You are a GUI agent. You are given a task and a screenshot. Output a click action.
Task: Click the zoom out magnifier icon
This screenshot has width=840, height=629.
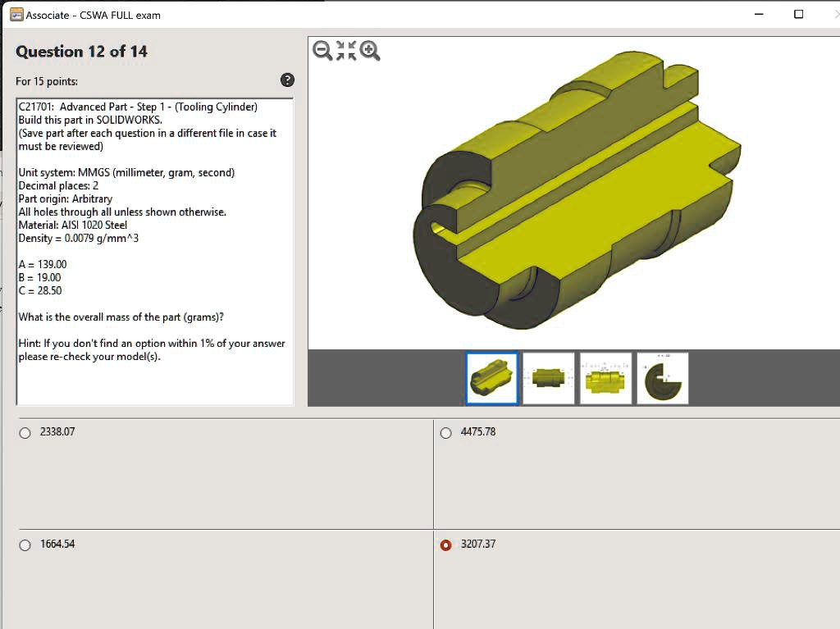click(323, 51)
